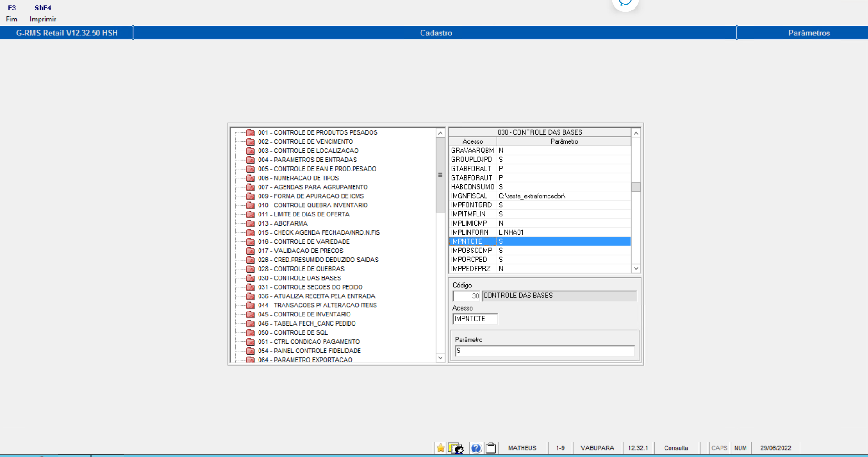Image resolution: width=868 pixels, height=457 pixels.
Task: Click the favorites star icon in status bar
Action: coord(440,448)
